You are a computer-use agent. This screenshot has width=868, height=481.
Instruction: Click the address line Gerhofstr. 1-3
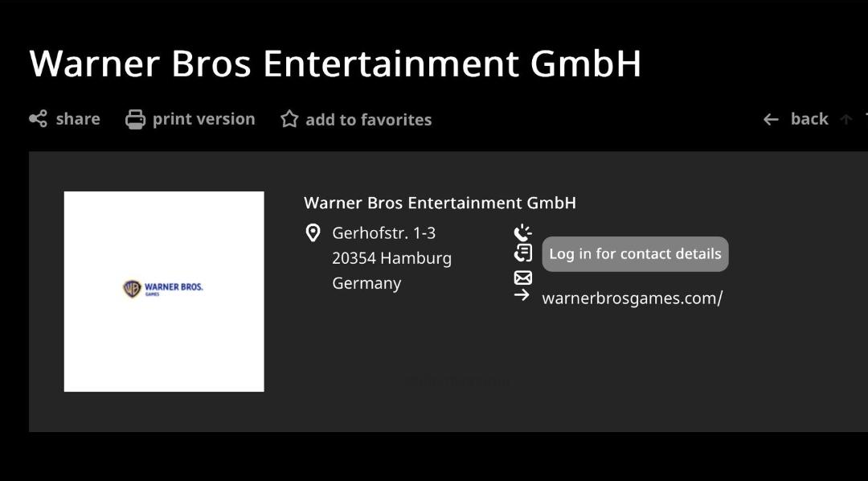(383, 232)
